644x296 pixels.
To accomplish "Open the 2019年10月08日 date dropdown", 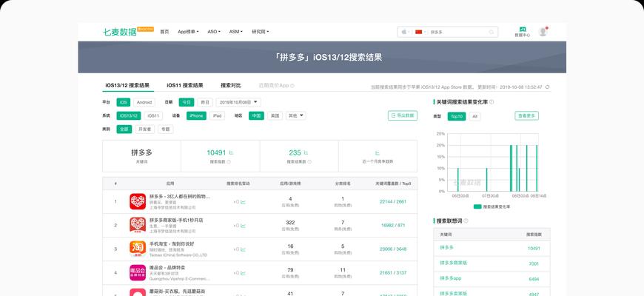I will [x=238, y=102].
